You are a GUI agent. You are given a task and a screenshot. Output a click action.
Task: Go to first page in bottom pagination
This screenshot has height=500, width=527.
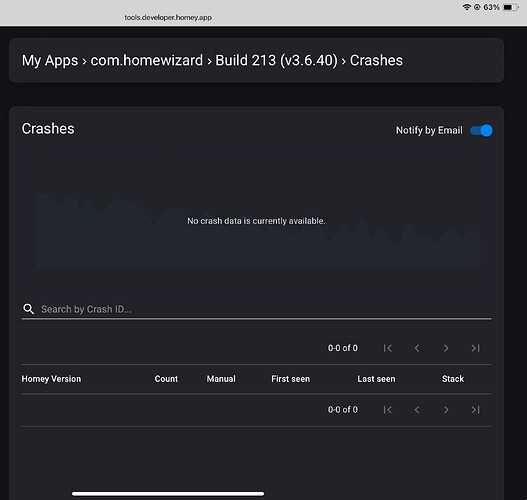coord(388,410)
